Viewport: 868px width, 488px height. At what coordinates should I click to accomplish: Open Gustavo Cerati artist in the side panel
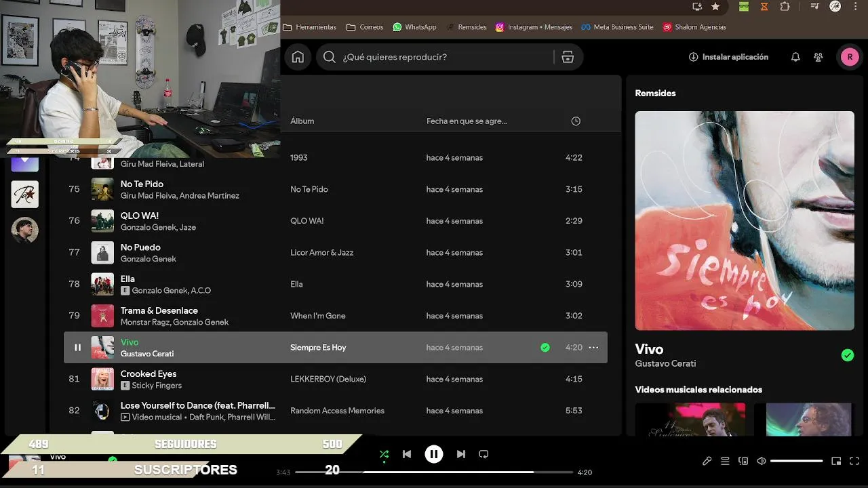[x=665, y=364]
